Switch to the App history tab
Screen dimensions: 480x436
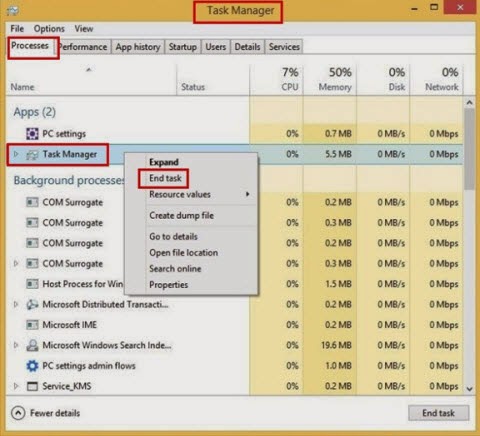pyautogui.click(x=138, y=47)
